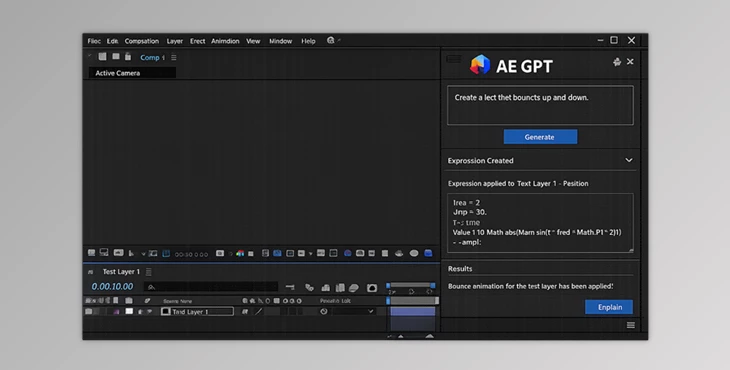Click the bar-chart graph icon in timeline header

325,288
